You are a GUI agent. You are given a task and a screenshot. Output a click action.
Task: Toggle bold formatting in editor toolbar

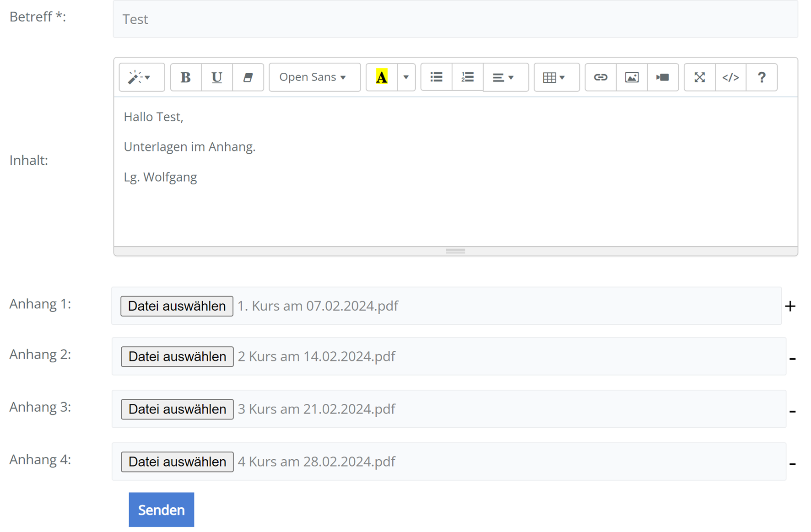point(185,77)
